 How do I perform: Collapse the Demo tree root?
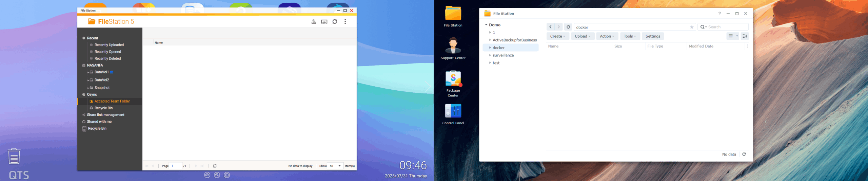[486, 25]
